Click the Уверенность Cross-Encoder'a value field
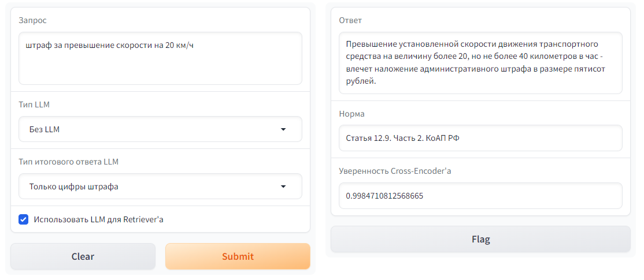The image size is (644, 280). click(x=480, y=196)
